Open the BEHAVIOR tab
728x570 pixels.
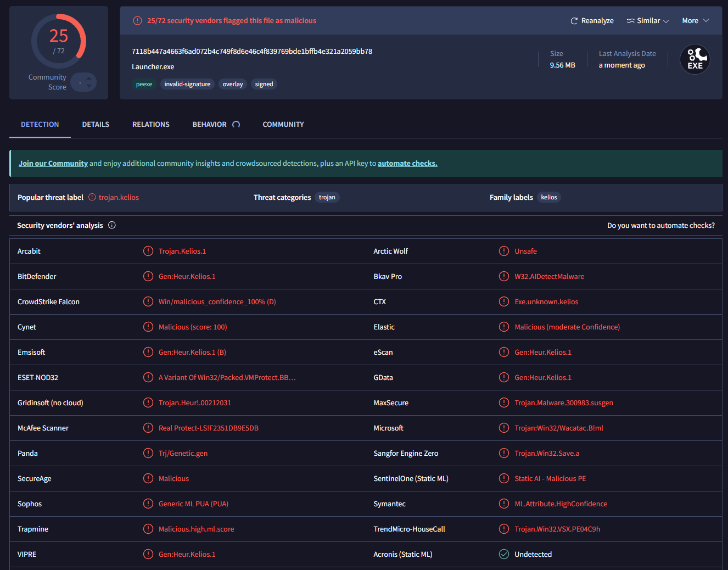pyautogui.click(x=209, y=125)
